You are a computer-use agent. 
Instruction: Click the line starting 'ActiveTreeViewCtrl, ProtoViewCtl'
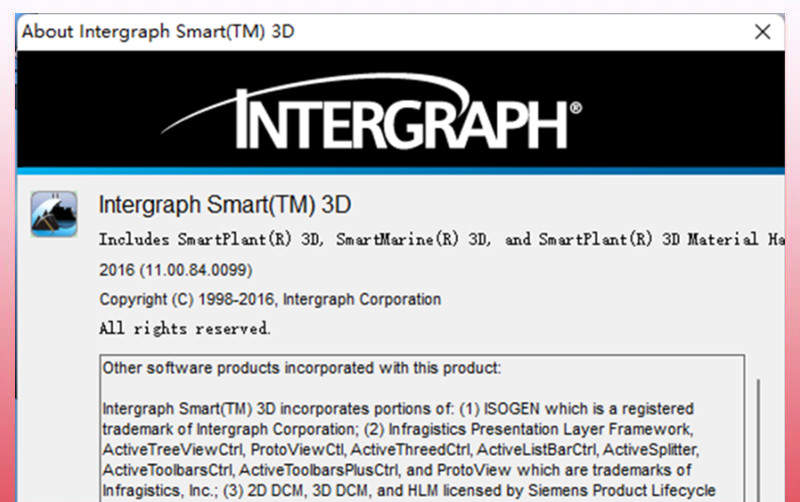pyautogui.click(x=401, y=449)
